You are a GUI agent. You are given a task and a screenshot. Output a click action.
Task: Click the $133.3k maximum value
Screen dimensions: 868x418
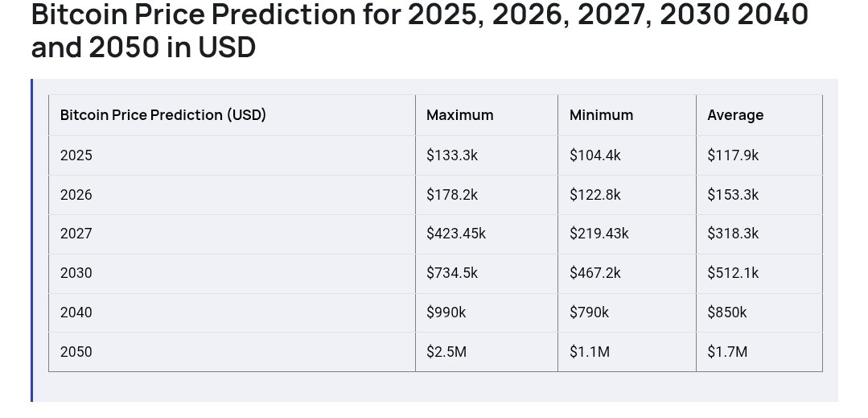(452, 155)
